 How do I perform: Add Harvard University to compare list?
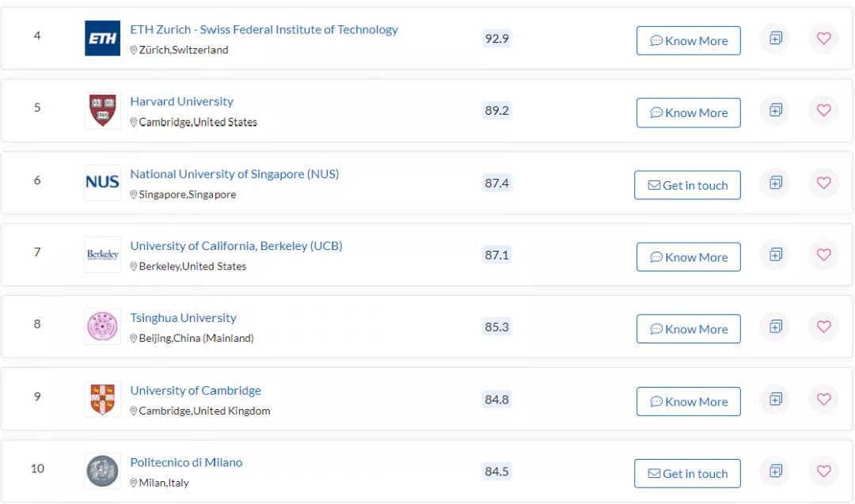(x=775, y=110)
